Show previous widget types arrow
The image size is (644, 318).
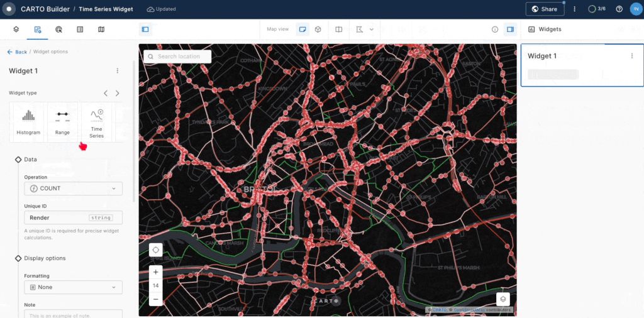click(106, 93)
